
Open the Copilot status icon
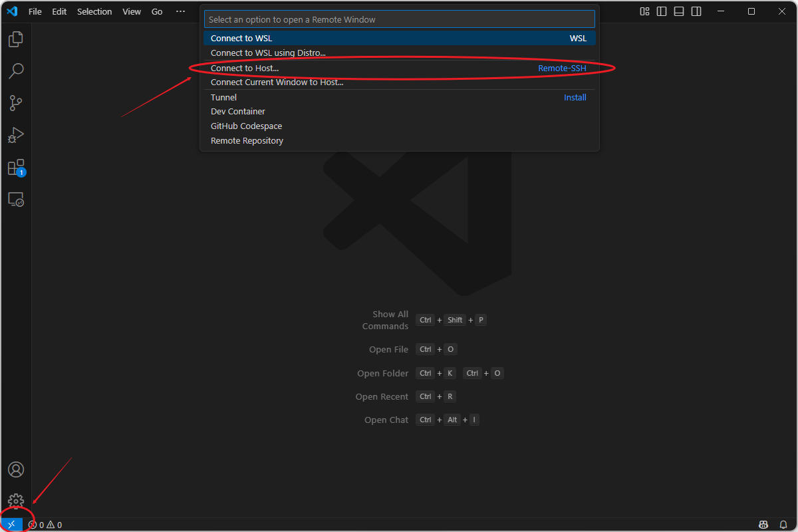(764, 525)
